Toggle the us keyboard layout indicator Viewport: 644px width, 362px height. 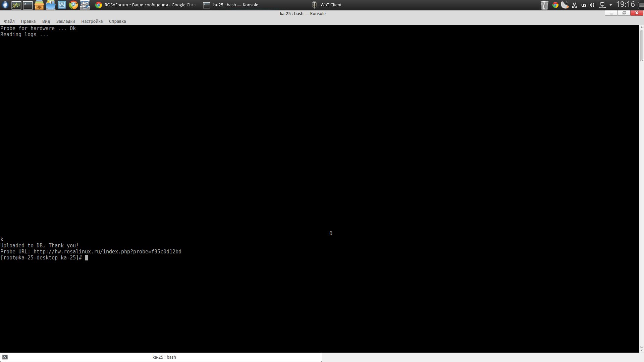(x=584, y=5)
